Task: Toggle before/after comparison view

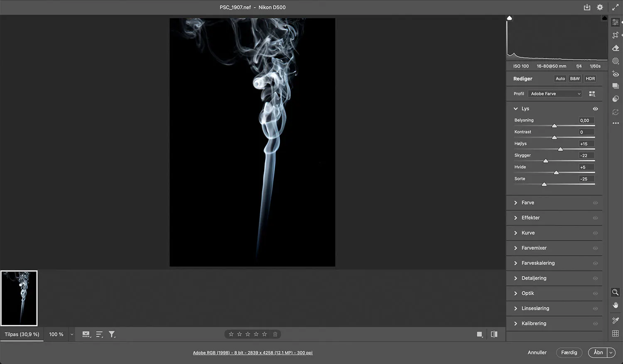Action: [494, 334]
